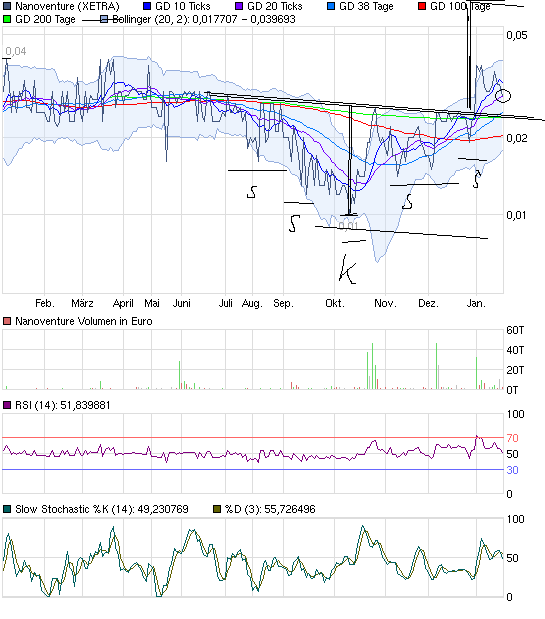This screenshot has height=619, width=545.
Task: Click the Nov. month label
Action: (x=385, y=303)
